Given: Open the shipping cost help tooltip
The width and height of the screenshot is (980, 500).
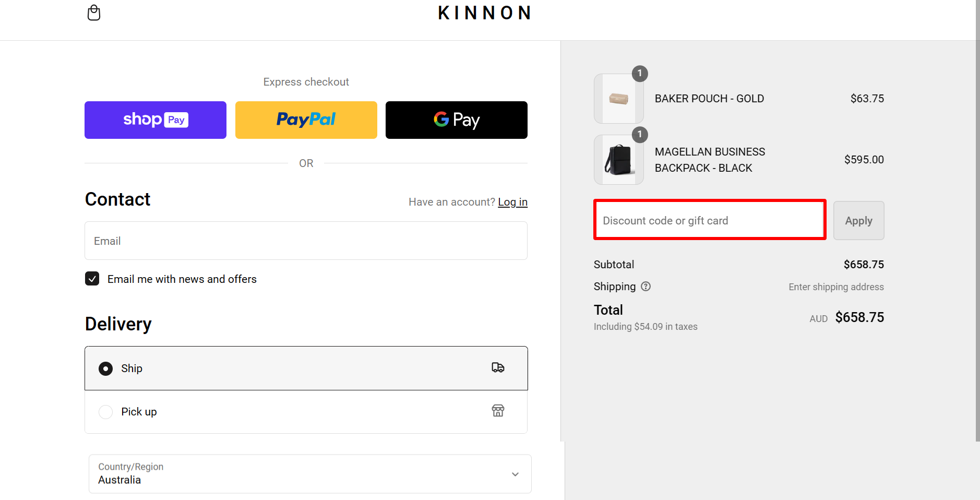Looking at the screenshot, I should click(646, 286).
